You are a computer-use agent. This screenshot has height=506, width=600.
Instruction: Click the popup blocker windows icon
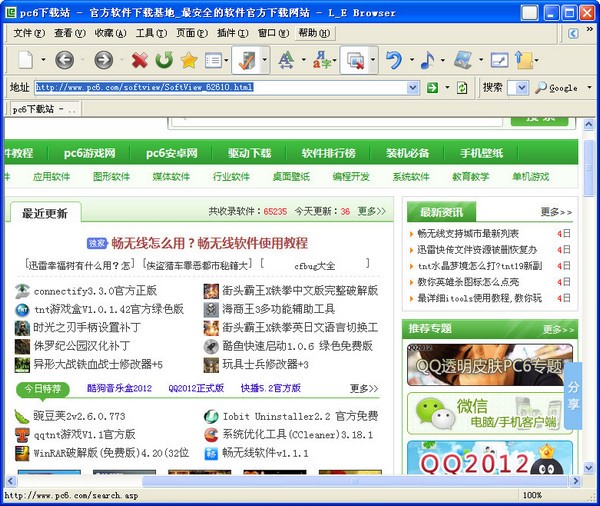pos(355,61)
